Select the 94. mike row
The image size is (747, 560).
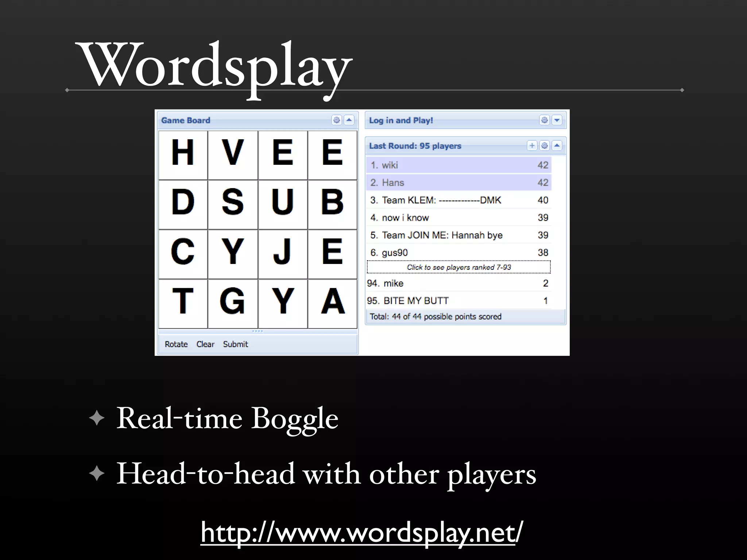(458, 283)
